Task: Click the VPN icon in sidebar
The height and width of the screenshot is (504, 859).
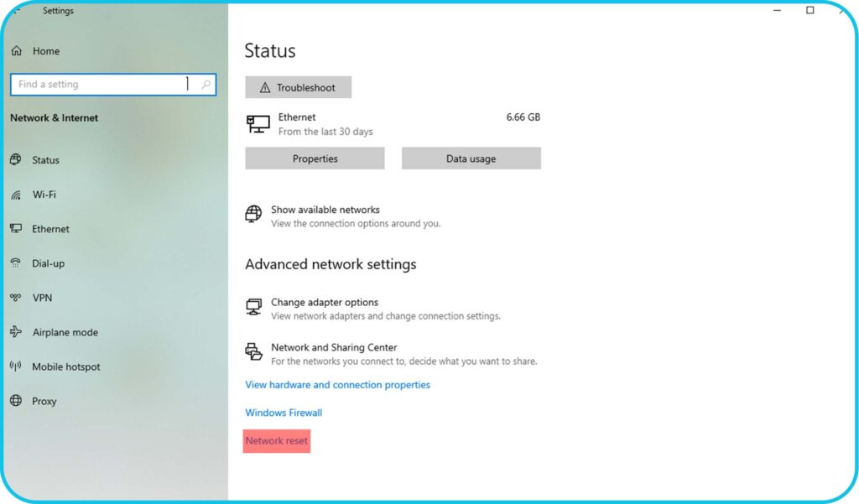Action: 16,298
